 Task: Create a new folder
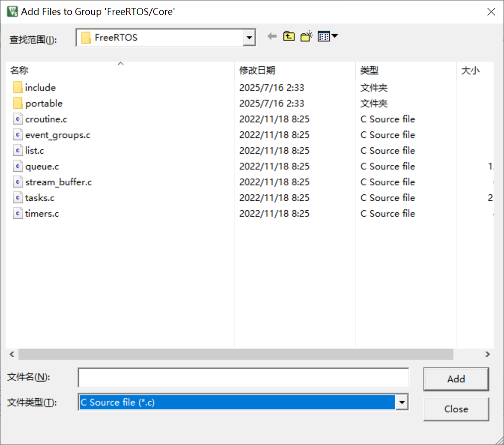306,36
